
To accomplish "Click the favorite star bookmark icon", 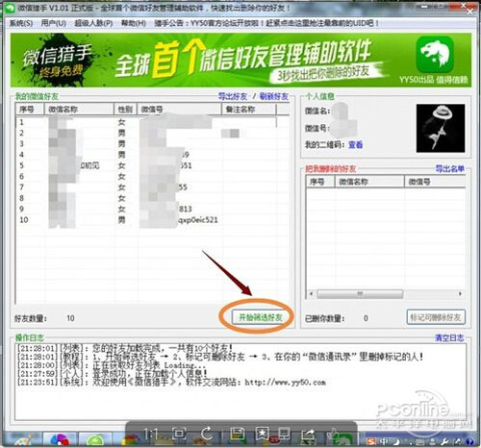I will pyautogui.click(x=262, y=434).
